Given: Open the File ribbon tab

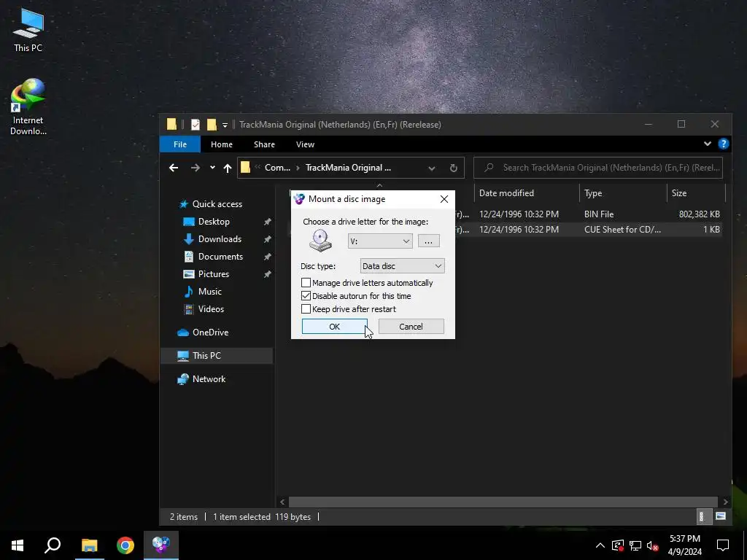Looking at the screenshot, I should pos(180,144).
